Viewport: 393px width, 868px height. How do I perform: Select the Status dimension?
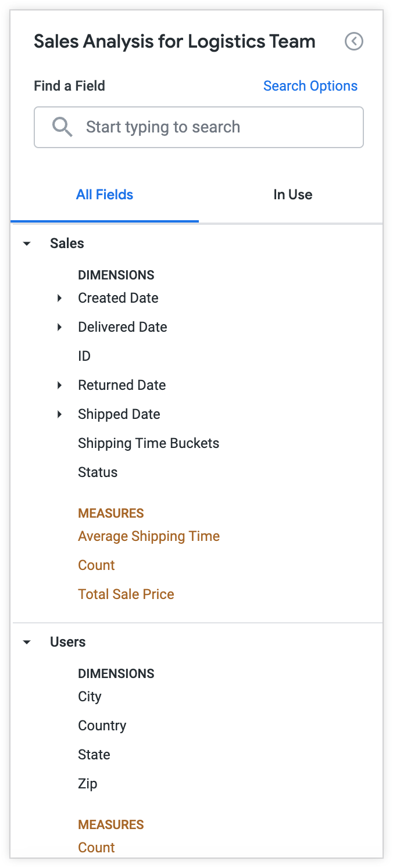pos(97,472)
